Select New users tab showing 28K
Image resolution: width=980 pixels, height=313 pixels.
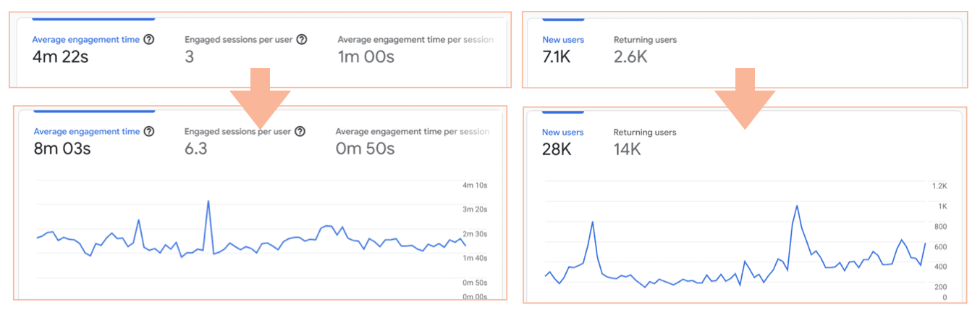[x=562, y=141]
